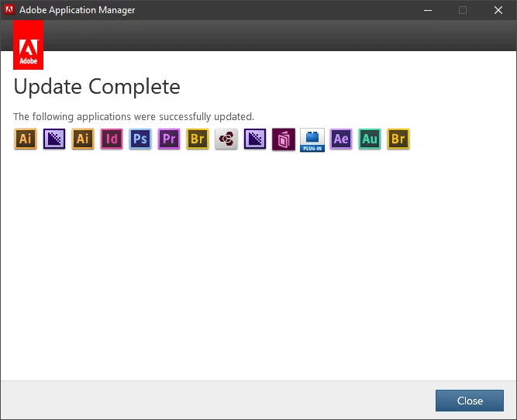Viewport: 517px width, 420px height.
Task: Click the Audition Au icon
Action: [370, 139]
